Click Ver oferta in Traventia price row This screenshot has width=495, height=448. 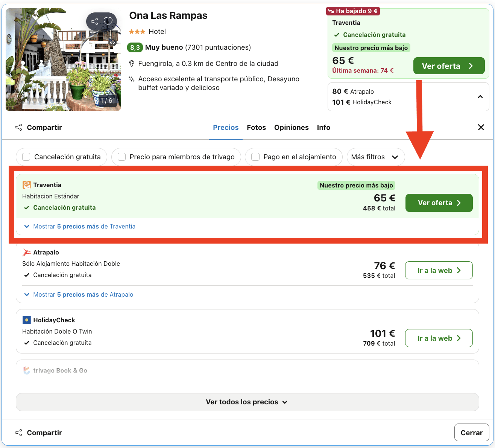[439, 203]
